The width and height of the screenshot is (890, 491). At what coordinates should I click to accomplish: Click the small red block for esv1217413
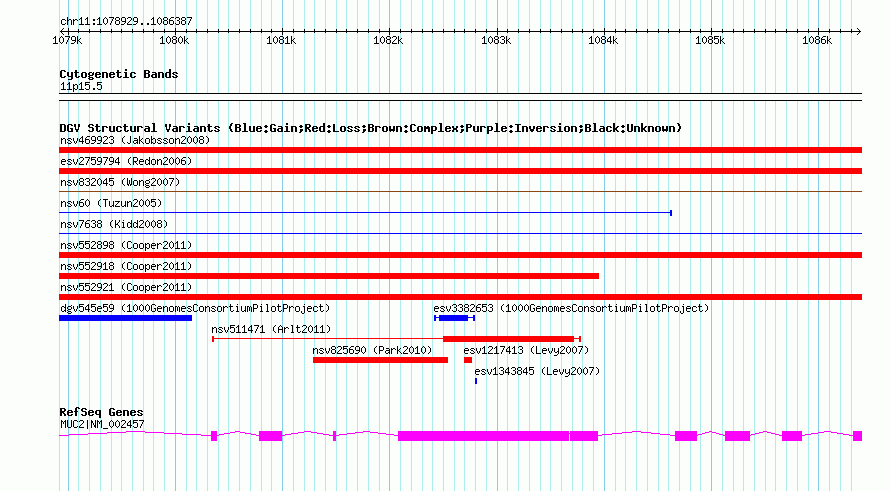[468, 360]
